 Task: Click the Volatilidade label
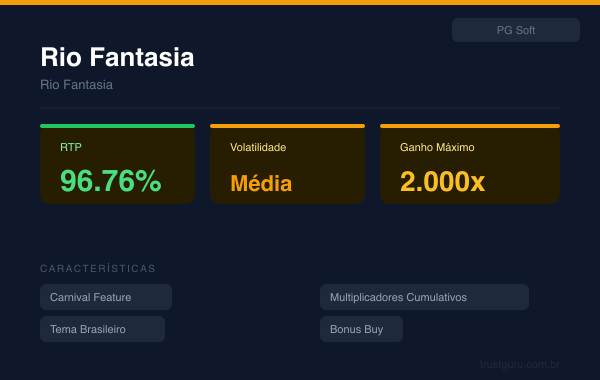point(258,147)
